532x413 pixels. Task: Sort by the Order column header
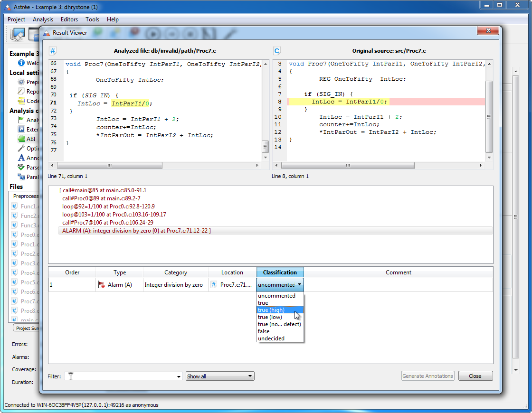point(72,272)
